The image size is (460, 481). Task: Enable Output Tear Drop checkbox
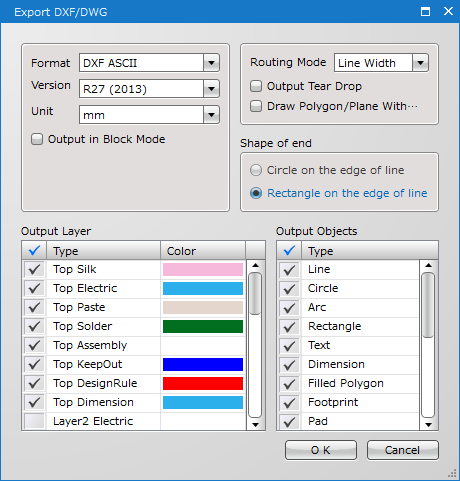256,86
